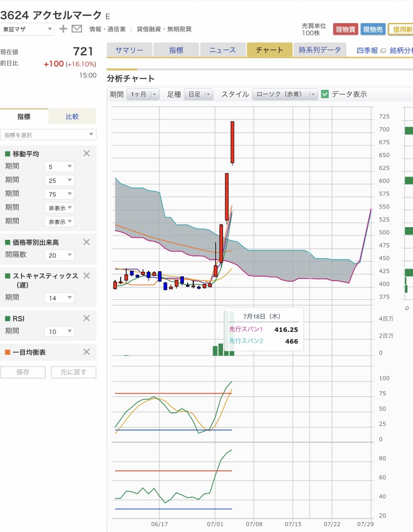This screenshot has width=413, height=532.
Task: Open RSI period 10 dropdown
Action: [x=59, y=331]
